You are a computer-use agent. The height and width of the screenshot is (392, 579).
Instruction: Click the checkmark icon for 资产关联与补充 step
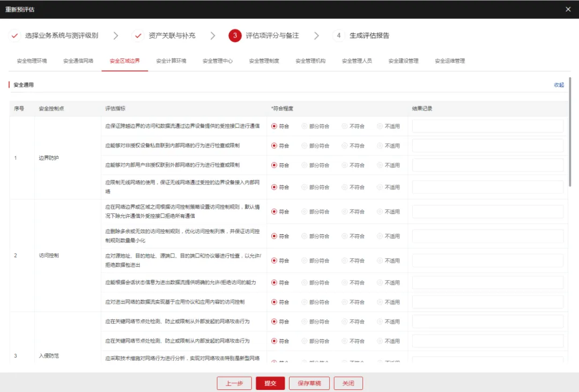point(139,35)
